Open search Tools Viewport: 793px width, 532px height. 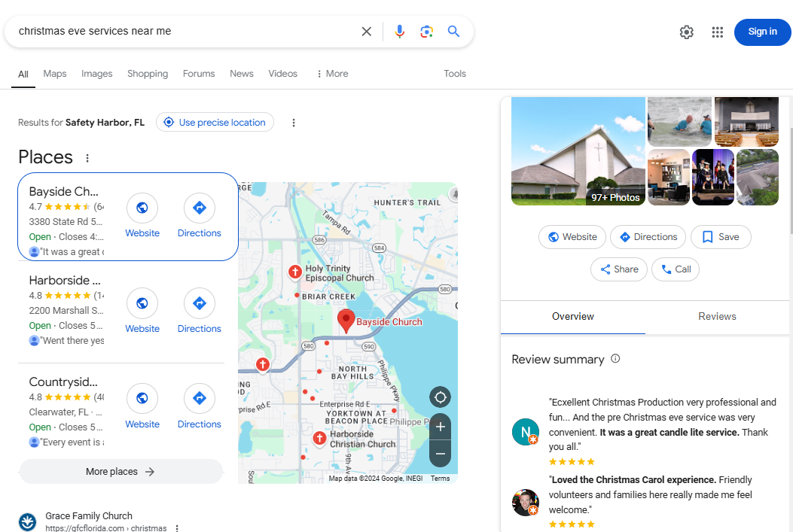point(455,74)
